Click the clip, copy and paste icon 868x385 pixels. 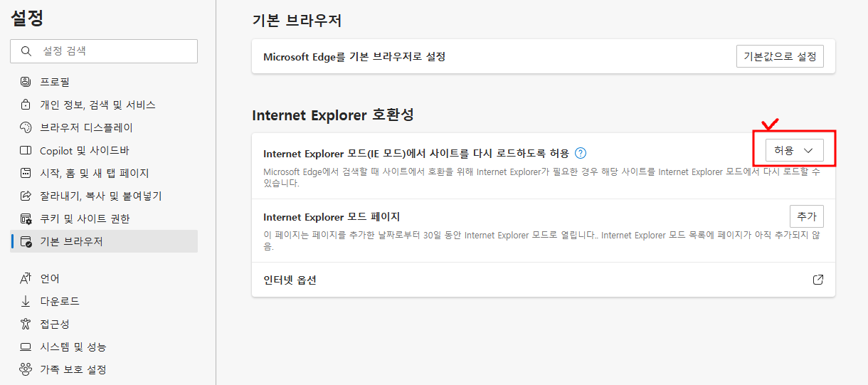(26, 196)
